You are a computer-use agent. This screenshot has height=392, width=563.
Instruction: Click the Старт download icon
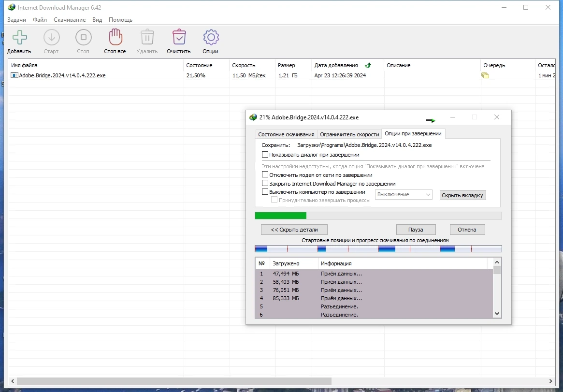(51, 37)
